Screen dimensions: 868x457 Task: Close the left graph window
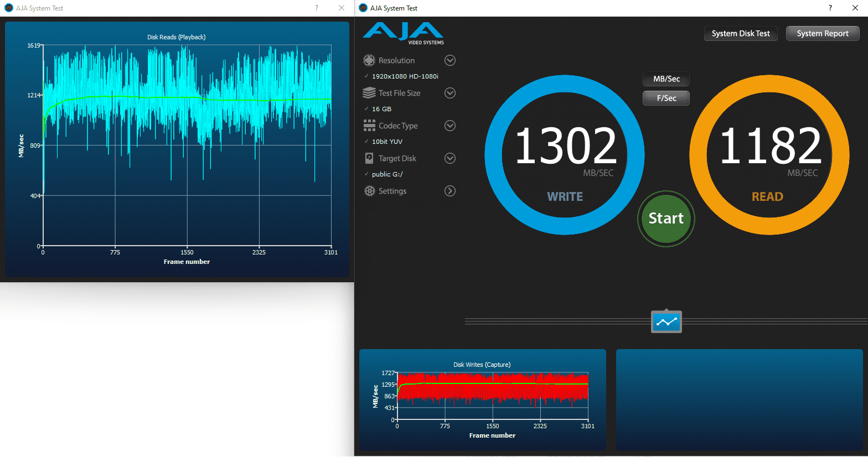click(x=342, y=8)
